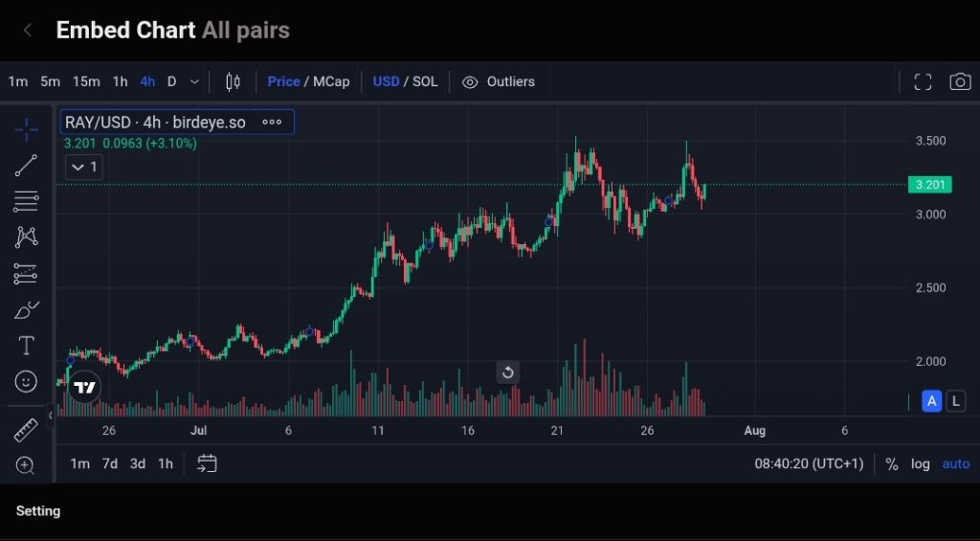Select the ruler measure tool
980x541 pixels.
[x=26, y=430]
